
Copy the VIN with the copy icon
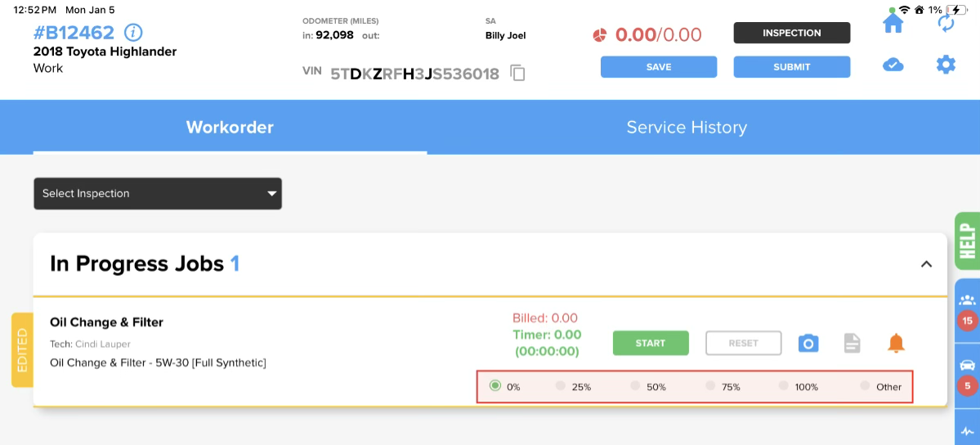click(x=517, y=74)
